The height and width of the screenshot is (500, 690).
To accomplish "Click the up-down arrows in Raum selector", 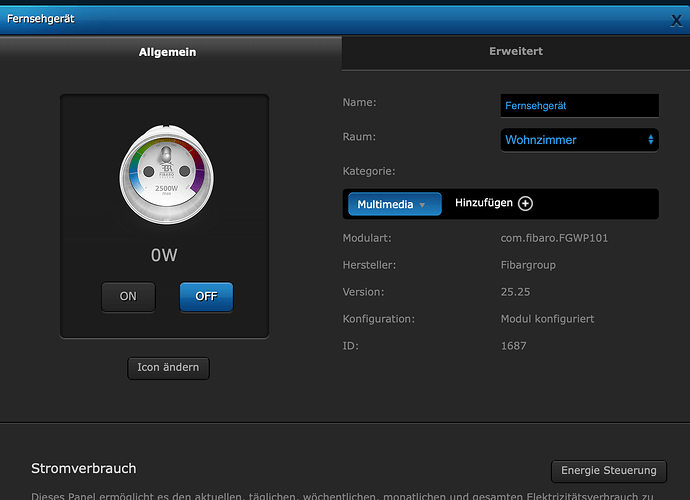I will pyautogui.click(x=650, y=140).
